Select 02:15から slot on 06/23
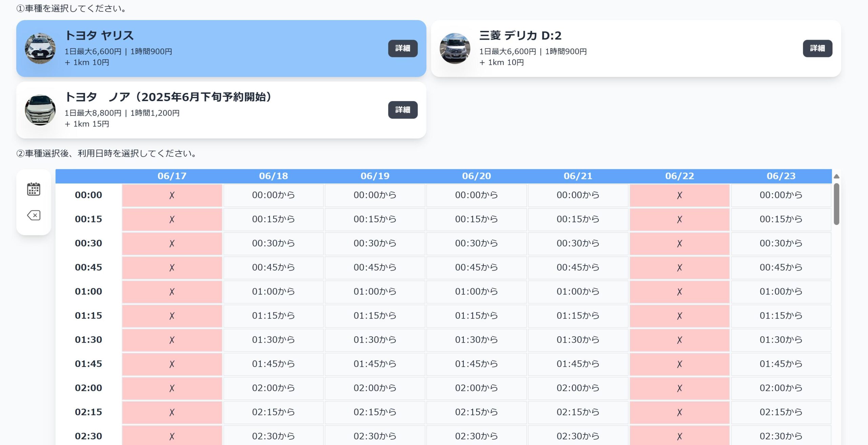 point(781,412)
